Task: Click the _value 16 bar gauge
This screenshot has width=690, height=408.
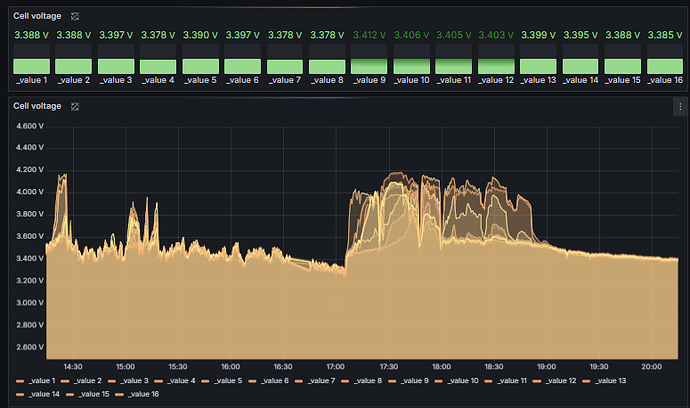Action: (665, 67)
